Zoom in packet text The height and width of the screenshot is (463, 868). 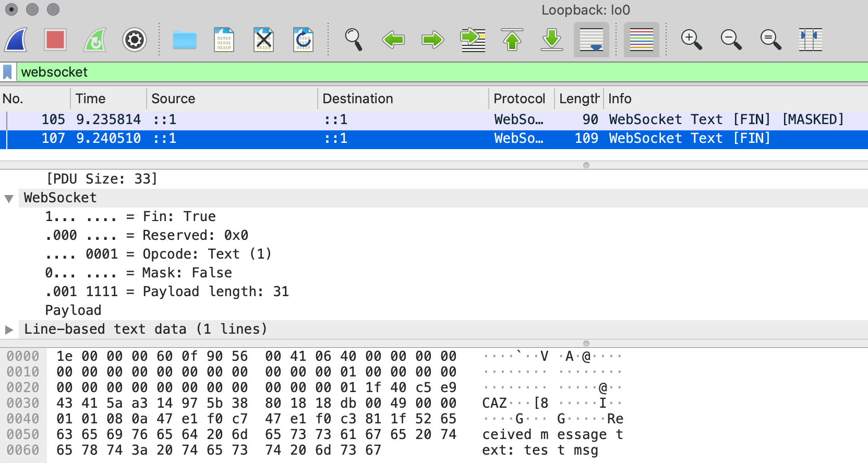[x=692, y=40]
